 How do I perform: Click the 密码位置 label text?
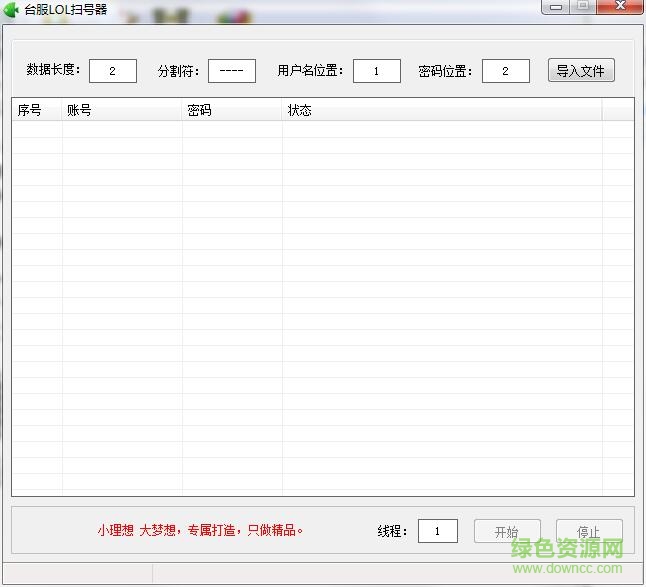445,71
